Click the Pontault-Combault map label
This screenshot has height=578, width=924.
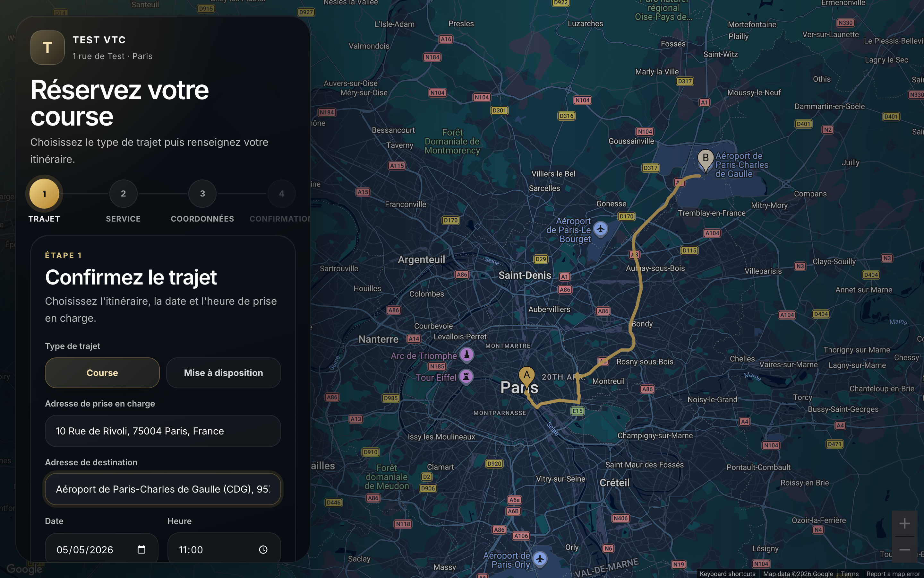click(758, 467)
